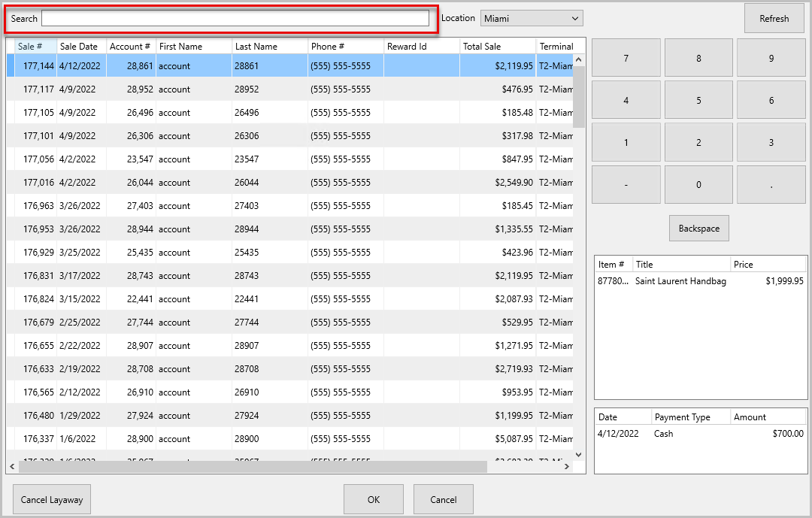Sort by the Reward Id column header

point(422,46)
